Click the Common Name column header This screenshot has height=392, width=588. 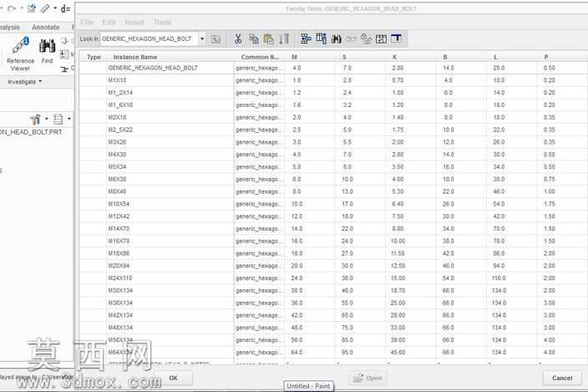pyautogui.click(x=260, y=57)
